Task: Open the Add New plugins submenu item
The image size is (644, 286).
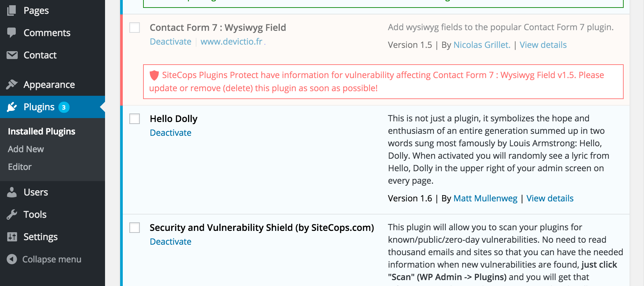Action: (x=26, y=149)
